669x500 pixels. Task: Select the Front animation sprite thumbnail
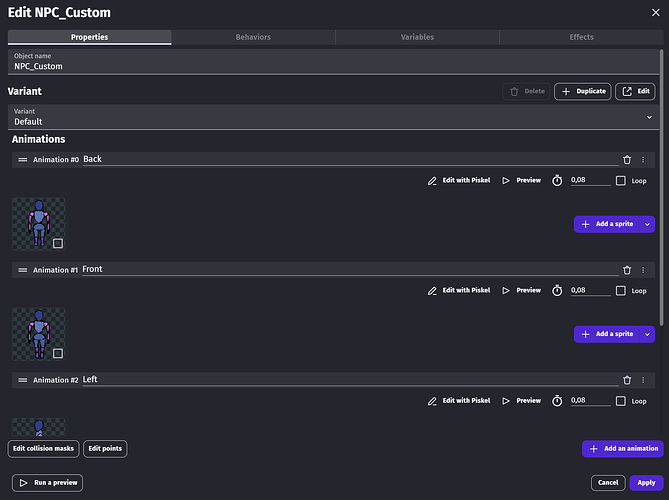39,334
